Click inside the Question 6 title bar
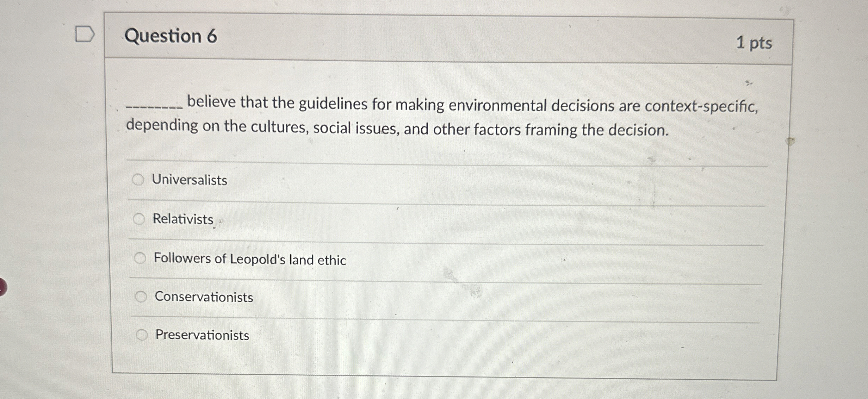Screen dimensions: 868x399 pyautogui.click(x=423, y=36)
